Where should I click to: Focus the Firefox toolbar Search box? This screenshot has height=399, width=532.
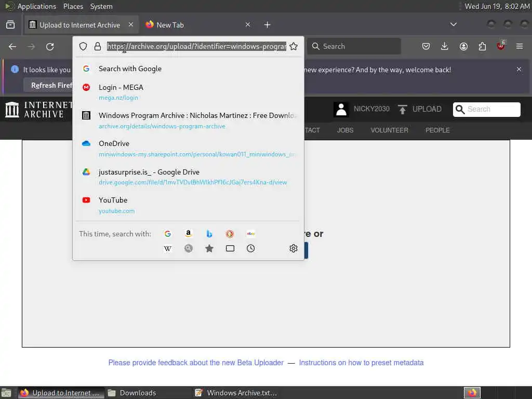click(x=354, y=46)
